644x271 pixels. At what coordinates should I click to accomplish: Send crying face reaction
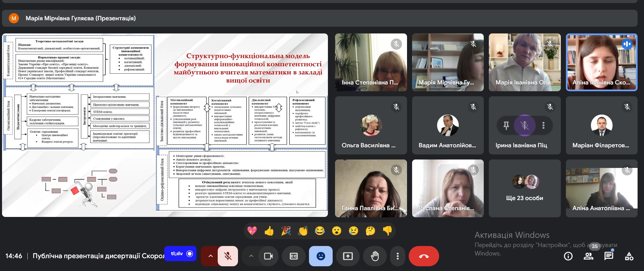[x=354, y=231]
